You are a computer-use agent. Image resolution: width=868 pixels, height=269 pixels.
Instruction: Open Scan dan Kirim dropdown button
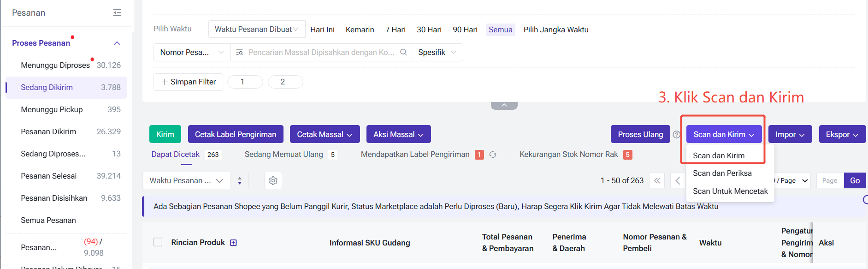[724, 134]
